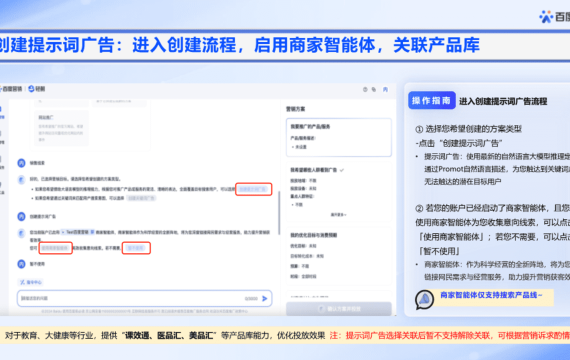
Task: Focus the chat message input box
Action: point(144,299)
